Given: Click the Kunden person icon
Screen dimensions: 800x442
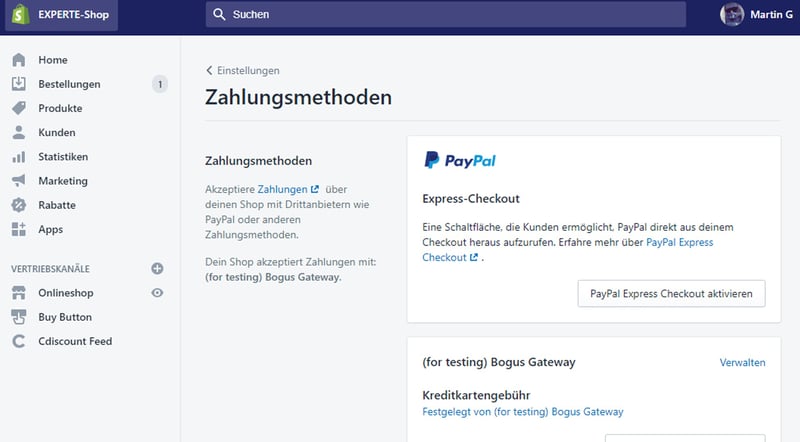Looking at the screenshot, I should (x=19, y=132).
